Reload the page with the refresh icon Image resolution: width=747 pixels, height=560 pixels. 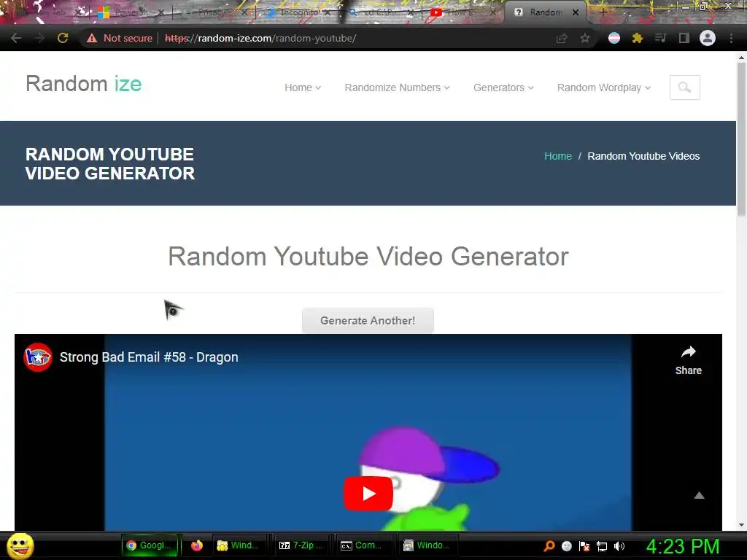(x=63, y=38)
